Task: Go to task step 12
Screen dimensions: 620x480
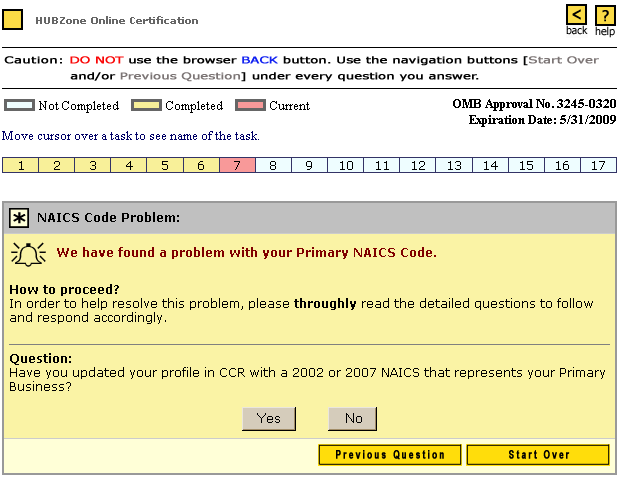Action: pos(418,166)
